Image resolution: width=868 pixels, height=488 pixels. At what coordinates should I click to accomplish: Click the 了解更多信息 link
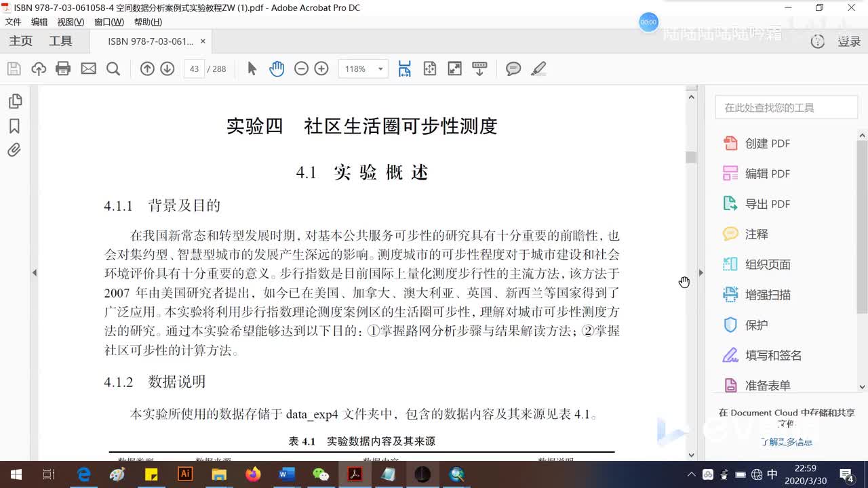tap(787, 442)
